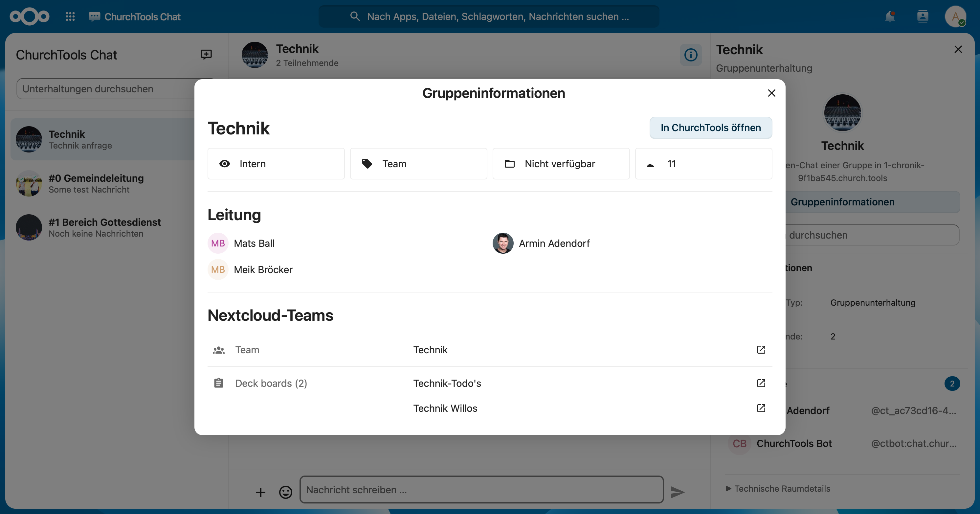
Task: Click the member count icon beside 11
Action: [x=651, y=165]
